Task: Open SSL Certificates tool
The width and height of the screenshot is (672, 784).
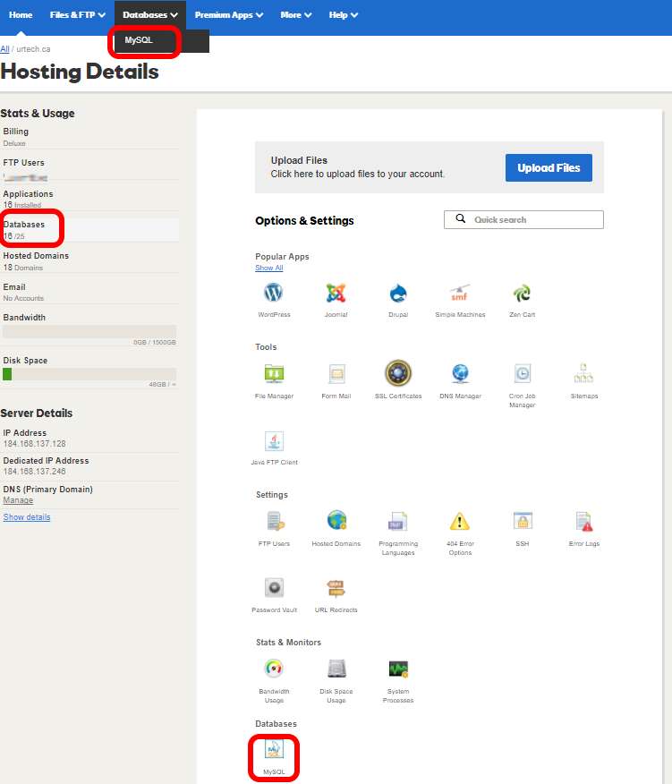Action: (x=398, y=373)
